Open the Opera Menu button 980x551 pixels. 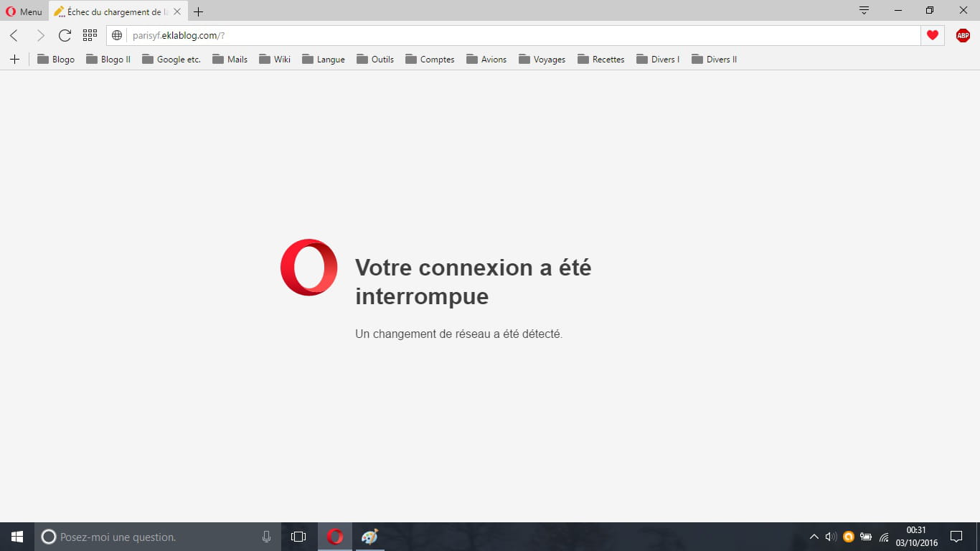click(x=24, y=11)
